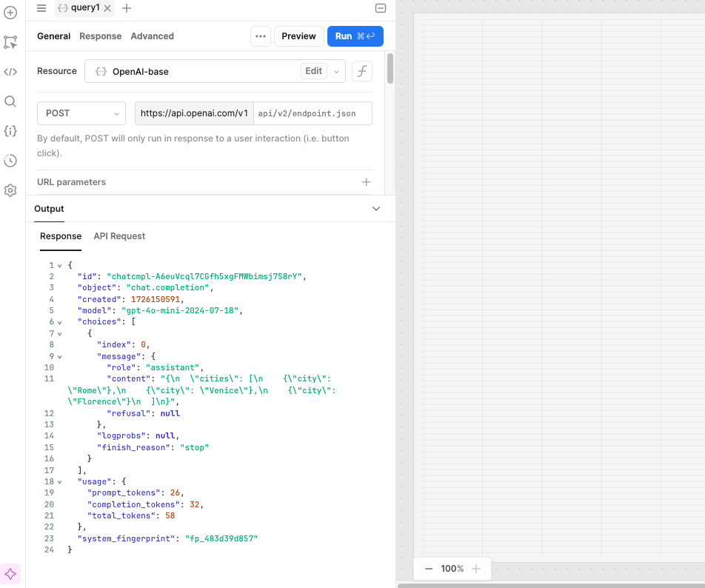The width and height of the screenshot is (705, 588).
Task: Collapse the Output panel chevron
Action: [x=375, y=209]
